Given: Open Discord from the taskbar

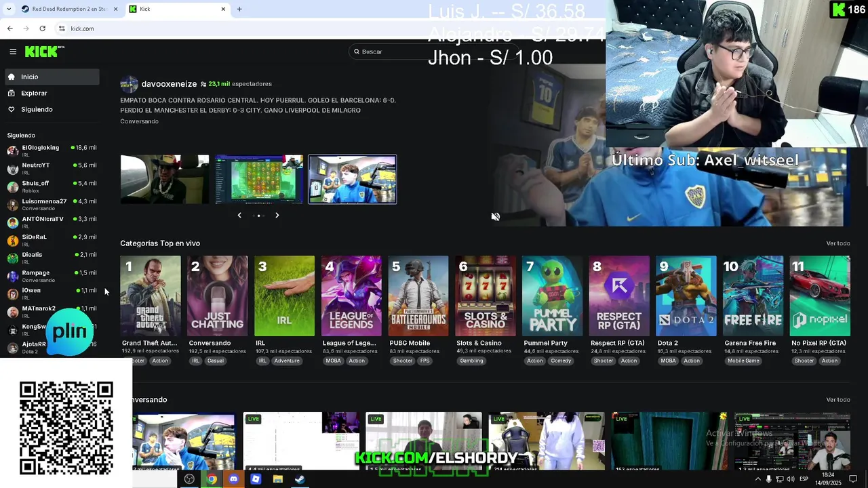Looking at the screenshot, I should click(x=234, y=479).
